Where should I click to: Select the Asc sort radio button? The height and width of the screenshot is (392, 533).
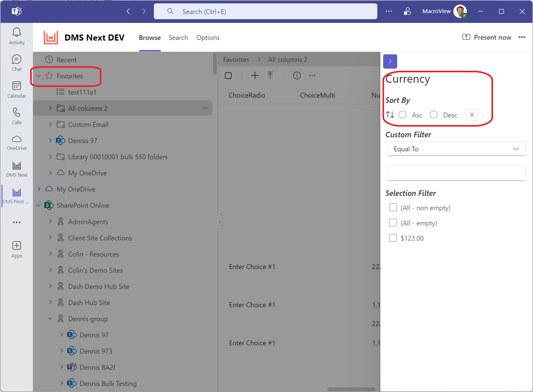[x=403, y=115]
